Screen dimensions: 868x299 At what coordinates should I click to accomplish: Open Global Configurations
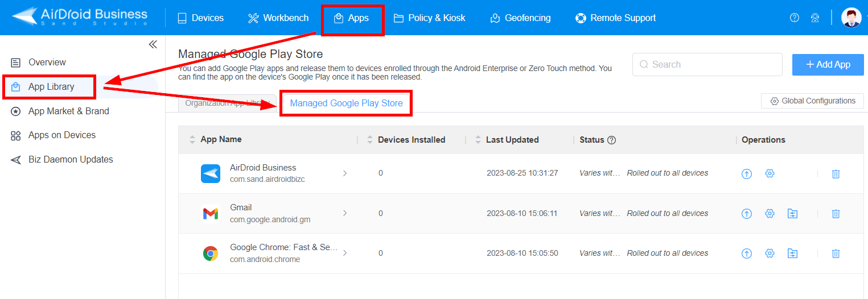[812, 101]
